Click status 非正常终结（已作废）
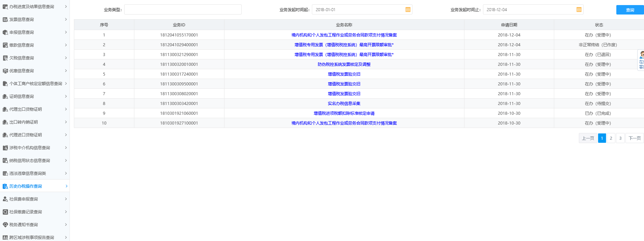644x241 pixels. [598, 45]
